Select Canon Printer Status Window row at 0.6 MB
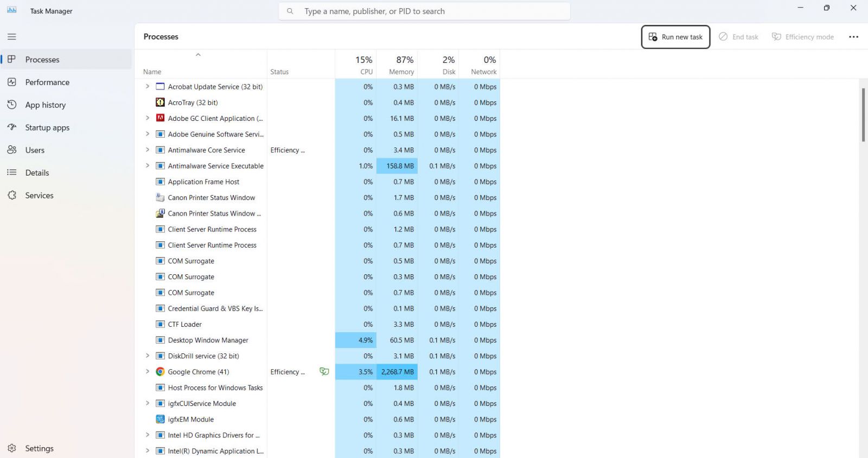Image resolution: width=868 pixels, height=458 pixels. (317, 214)
